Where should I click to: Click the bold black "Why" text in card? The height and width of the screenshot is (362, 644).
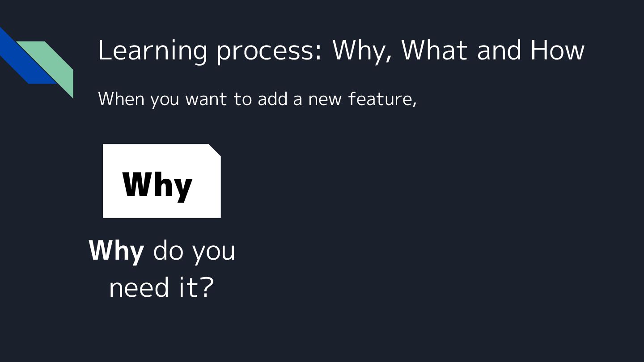click(x=157, y=184)
